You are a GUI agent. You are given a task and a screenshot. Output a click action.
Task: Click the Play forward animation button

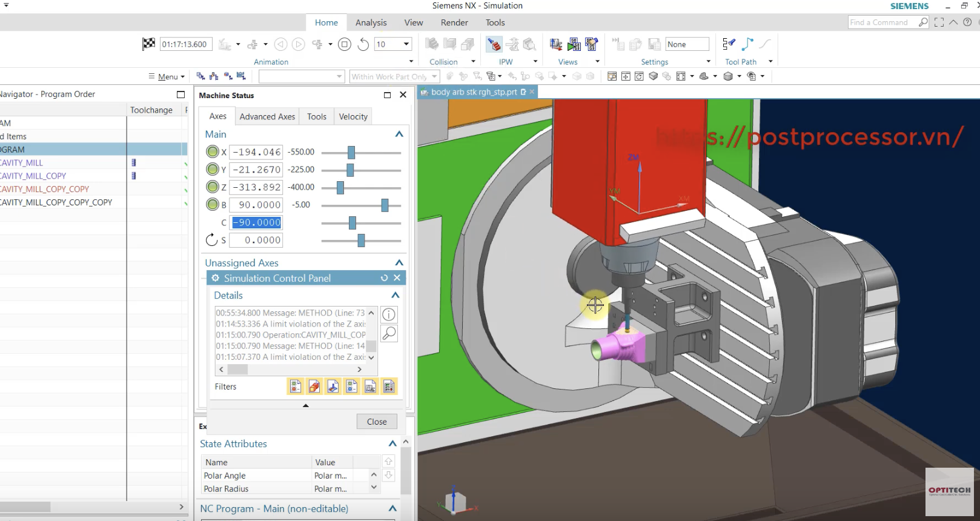299,44
